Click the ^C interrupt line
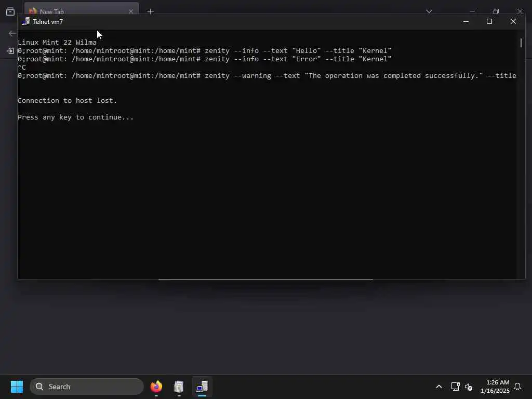 tap(22, 67)
